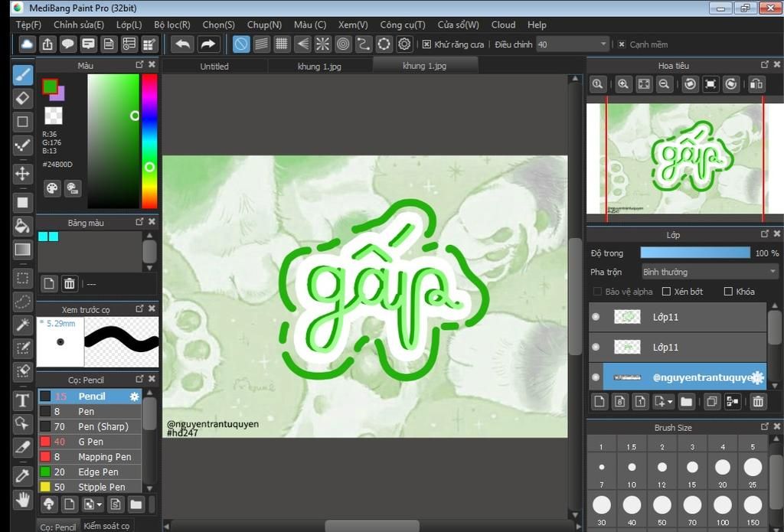The height and width of the screenshot is (532, 784).
Task: Select the rectangular Selection tool
Action: (22, 278)
